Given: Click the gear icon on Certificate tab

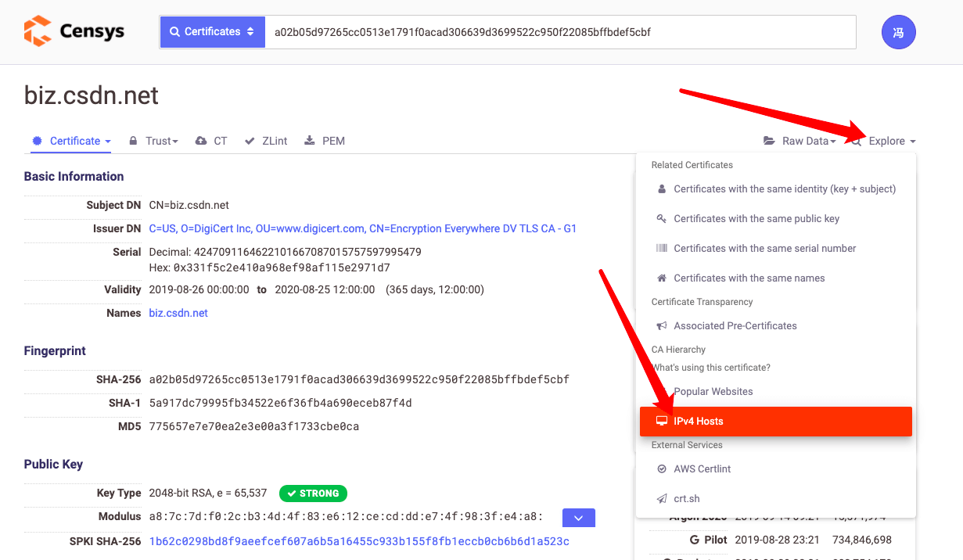Looking at the screenshot, I should click(37, 141).
